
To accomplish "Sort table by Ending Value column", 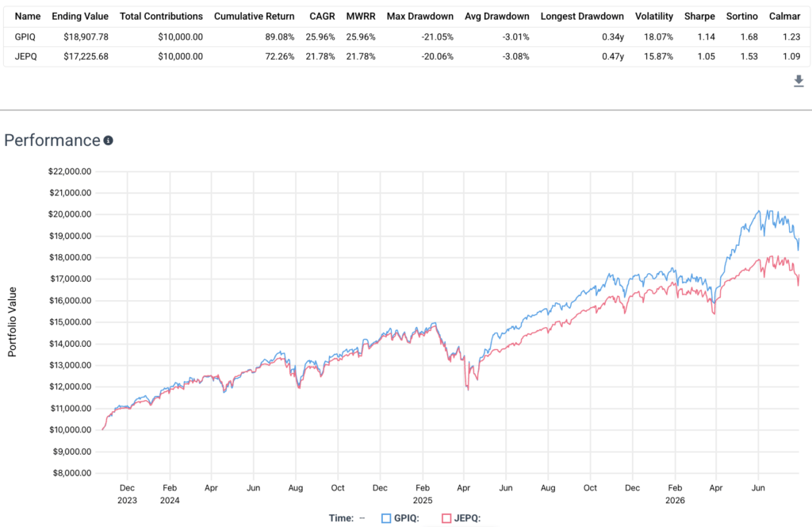I will tap(80, 16).
